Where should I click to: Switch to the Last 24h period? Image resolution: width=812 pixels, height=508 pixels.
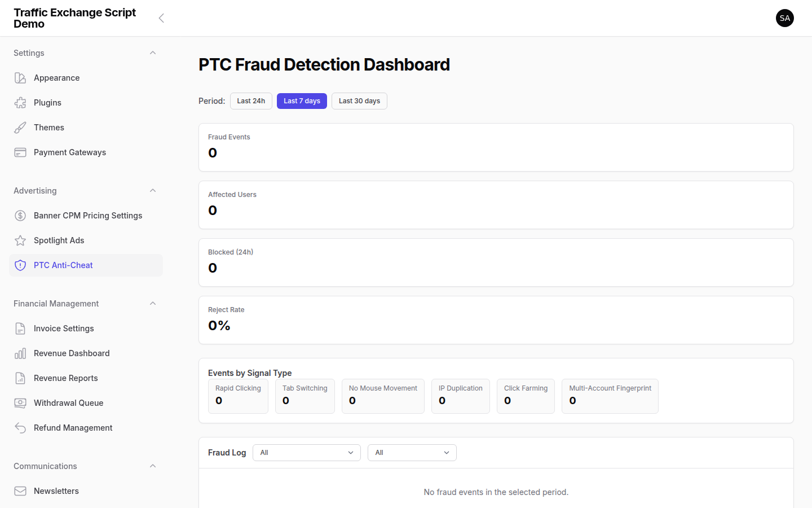[x=251, y=100]
